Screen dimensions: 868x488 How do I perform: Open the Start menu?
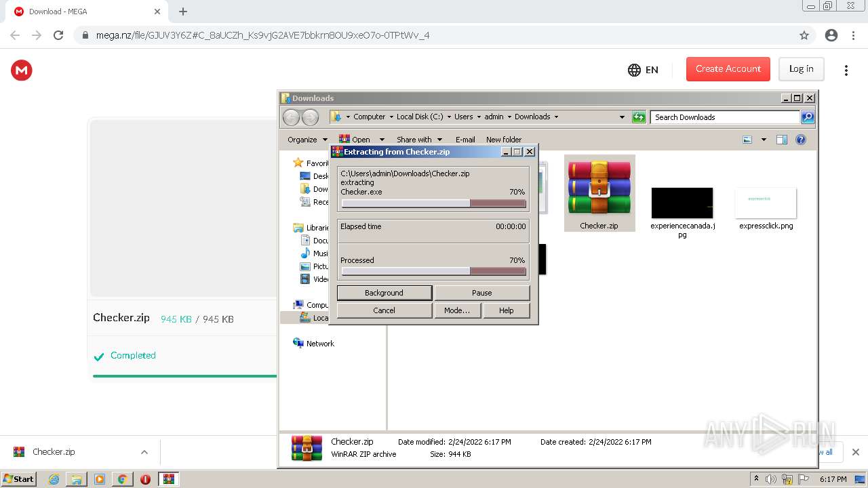point(18,479)
